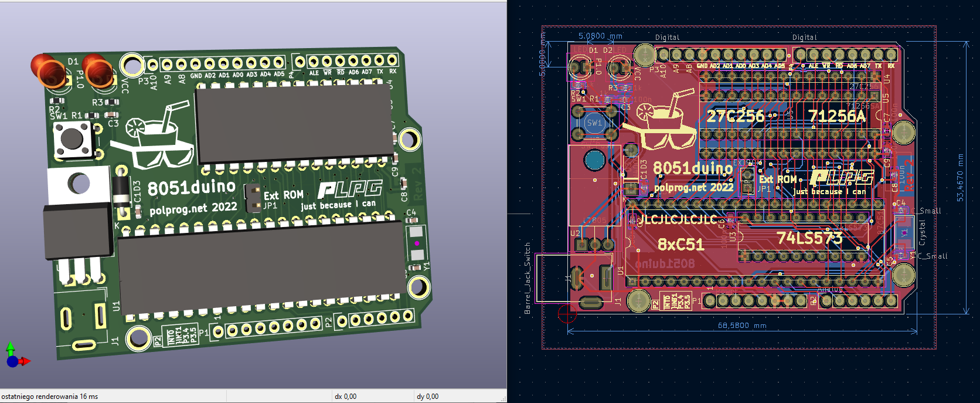Select the lower large DIP chip in 3D viewer

pos(262,267)
